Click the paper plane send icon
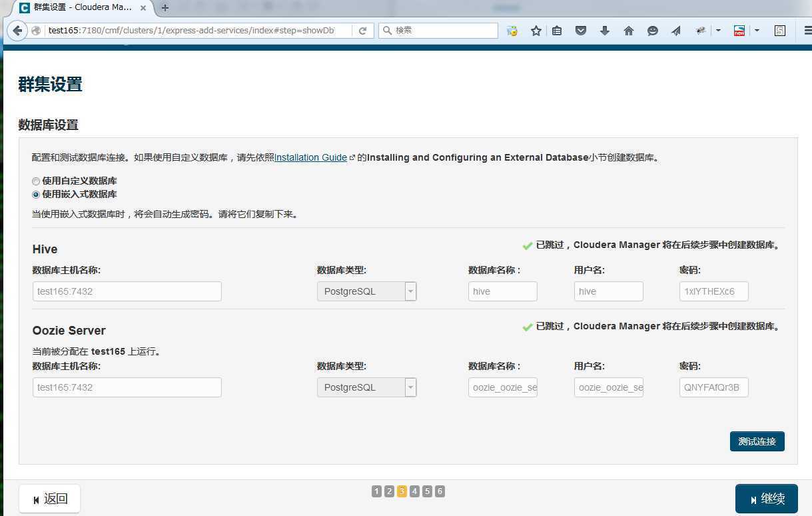Image resolution: width=812 pixels, height=516 pixels. coord(676,31)
